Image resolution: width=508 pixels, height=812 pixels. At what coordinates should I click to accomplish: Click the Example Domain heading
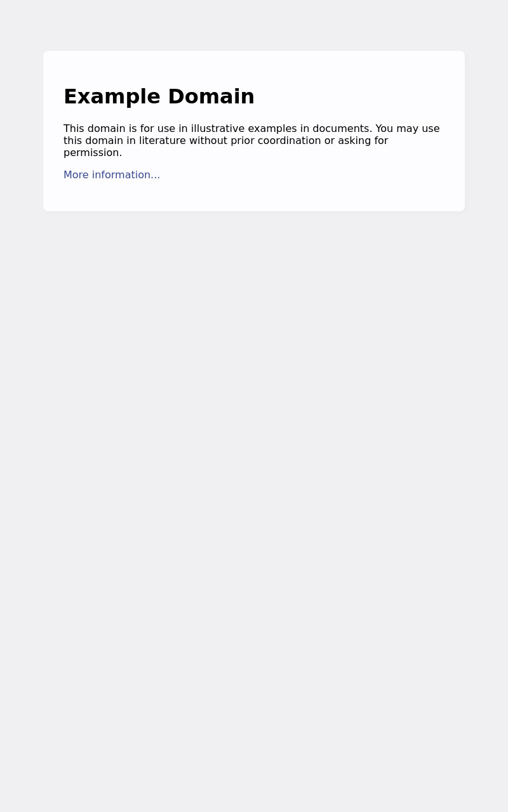159,96
